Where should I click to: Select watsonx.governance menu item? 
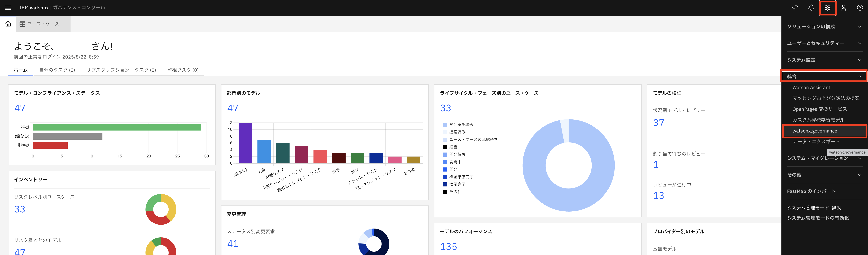click(x=814, y=131)
